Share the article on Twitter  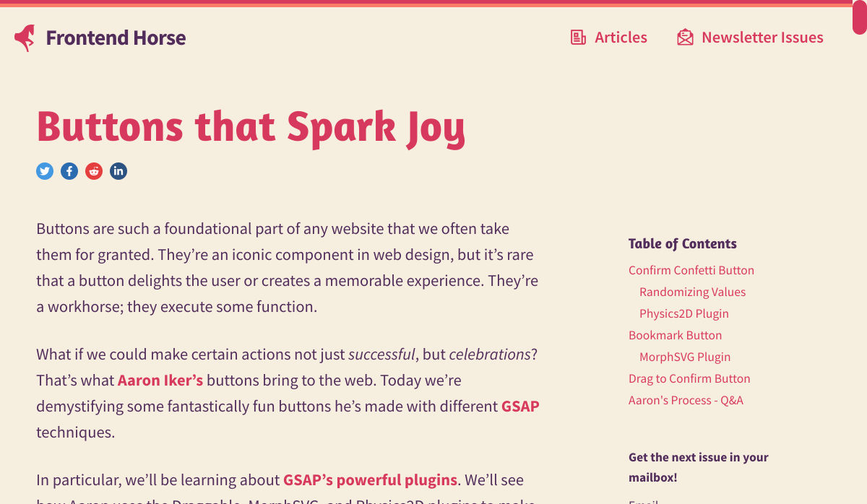coord(45,171)
